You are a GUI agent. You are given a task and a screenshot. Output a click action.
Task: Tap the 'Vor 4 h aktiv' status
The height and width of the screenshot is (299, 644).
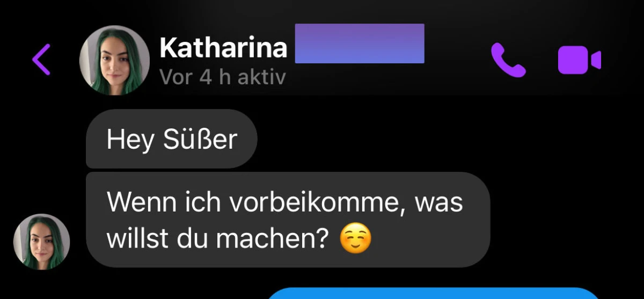223,77
